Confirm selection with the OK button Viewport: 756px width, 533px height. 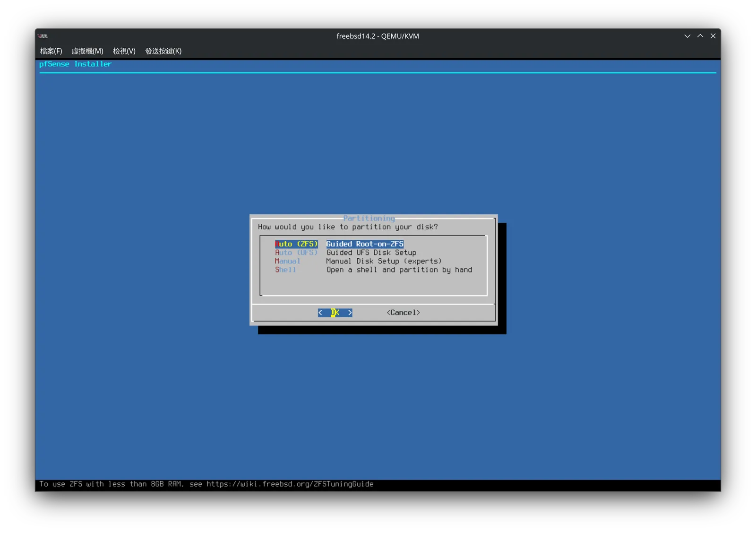tap(335, 313)
